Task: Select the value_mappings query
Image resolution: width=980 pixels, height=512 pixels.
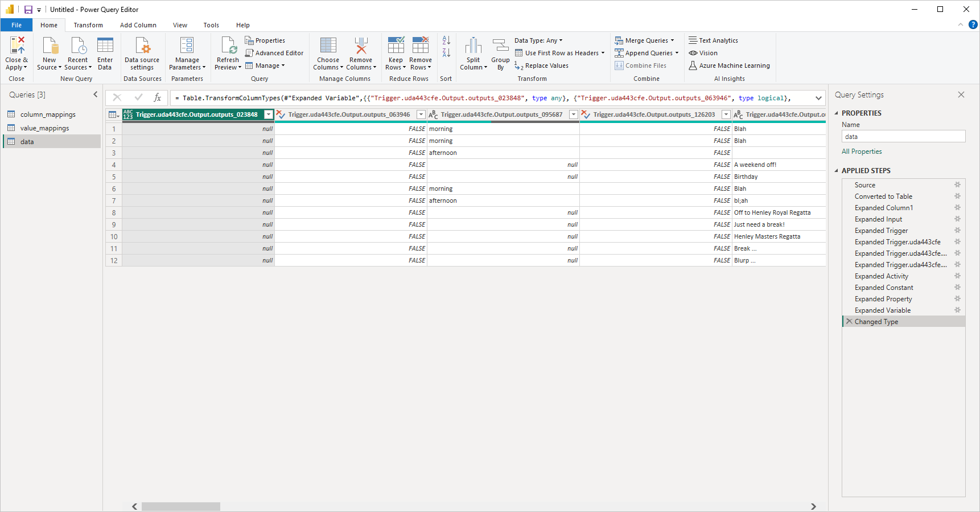Action: point(52,128)
